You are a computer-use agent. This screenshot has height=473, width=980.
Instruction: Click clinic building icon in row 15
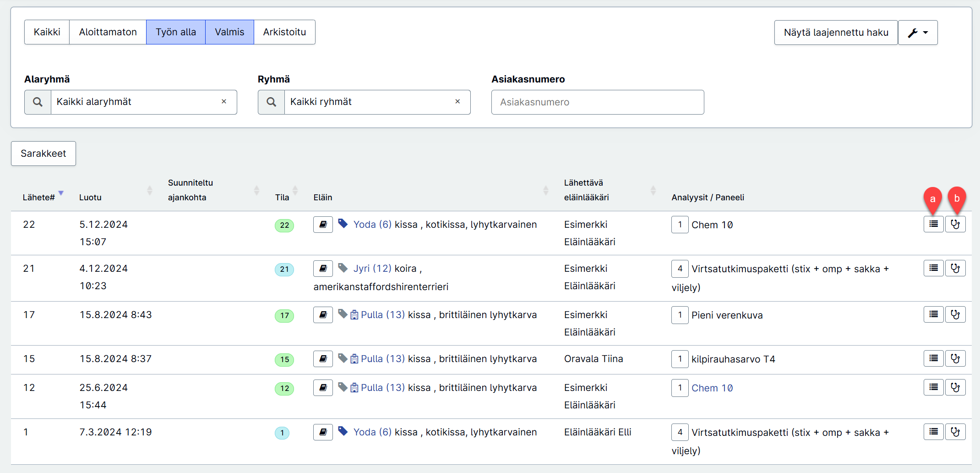(x=354, y=359)
